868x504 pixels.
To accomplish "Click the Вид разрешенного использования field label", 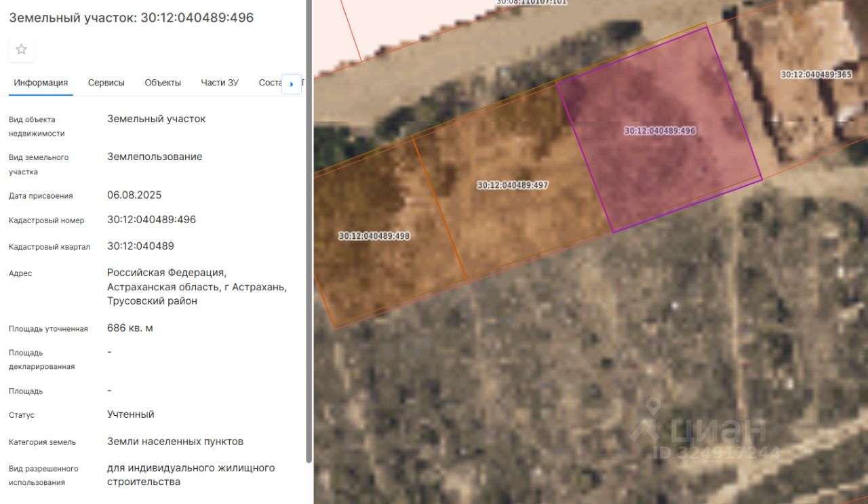I will 43,476.
